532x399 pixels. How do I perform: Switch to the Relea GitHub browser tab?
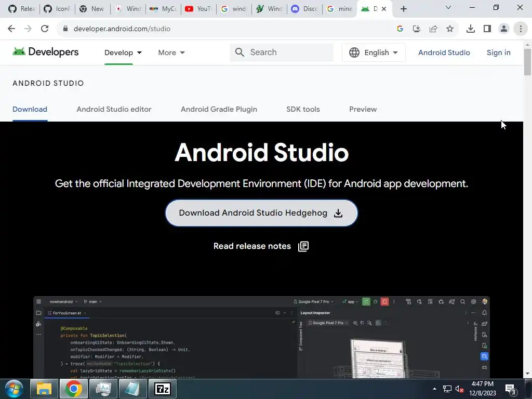[22, 9]
